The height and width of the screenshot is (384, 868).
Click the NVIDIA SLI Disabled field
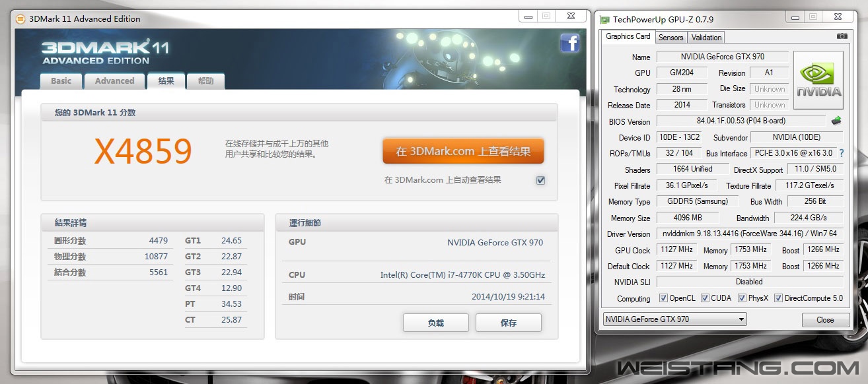coord(750,282)
